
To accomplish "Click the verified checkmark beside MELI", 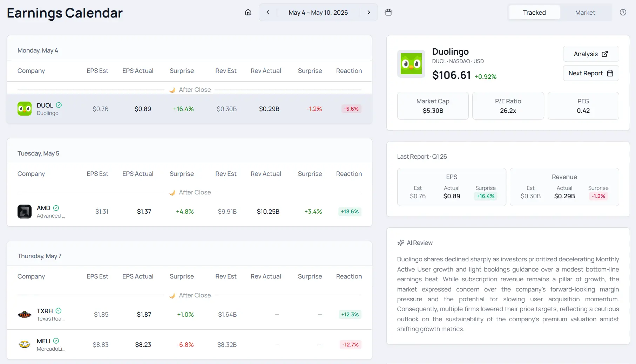I will point(56,341).
